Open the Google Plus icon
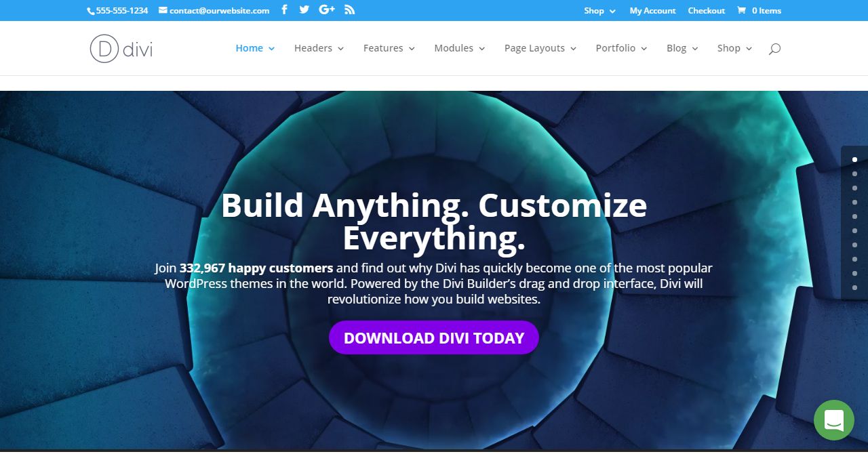868x454 pixels. point(327,9)
